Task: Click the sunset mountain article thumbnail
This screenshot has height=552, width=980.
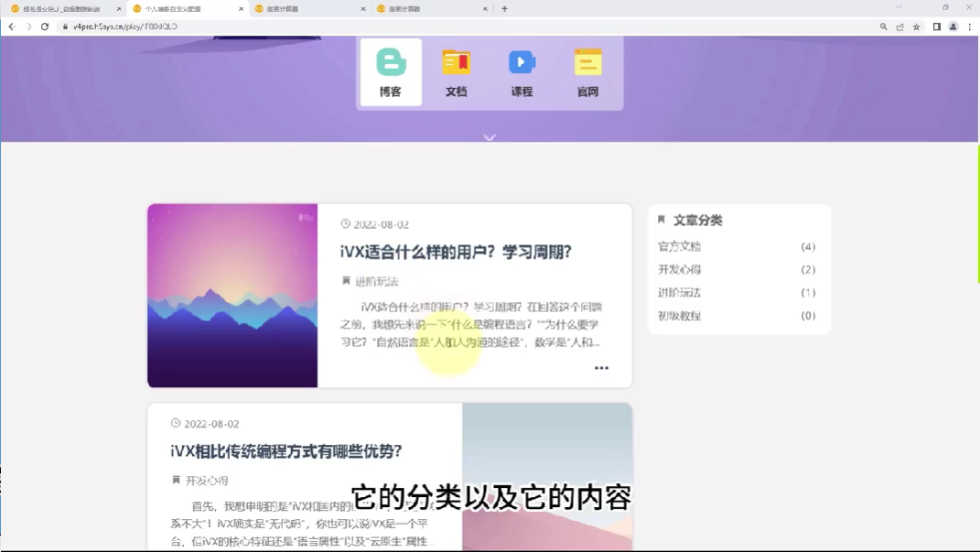Action: (x=232, y=296)
